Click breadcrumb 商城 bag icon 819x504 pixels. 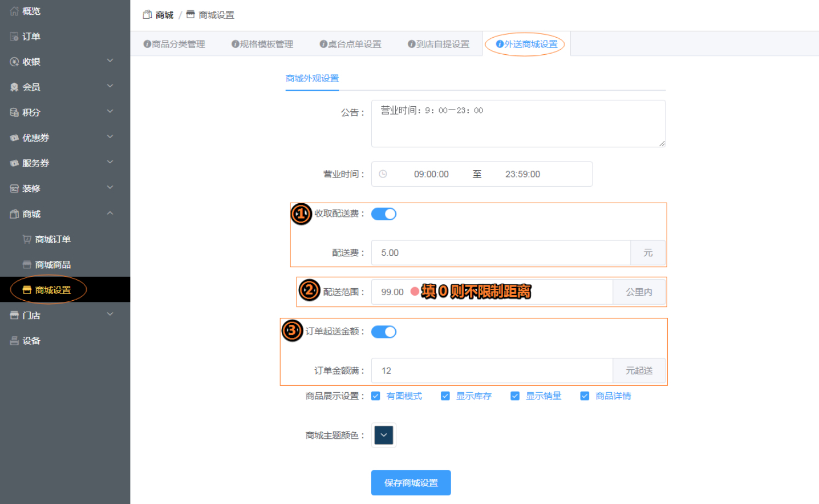(x=147, y=15)
